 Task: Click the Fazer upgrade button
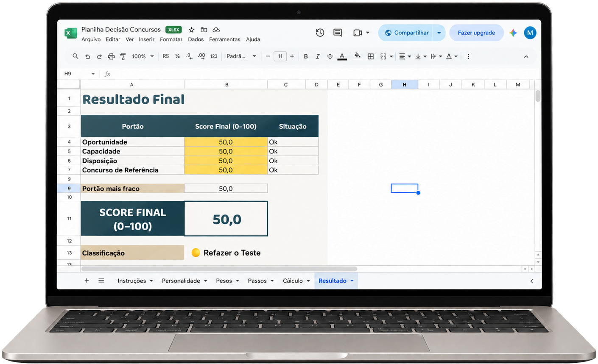[x=476, y=33]
